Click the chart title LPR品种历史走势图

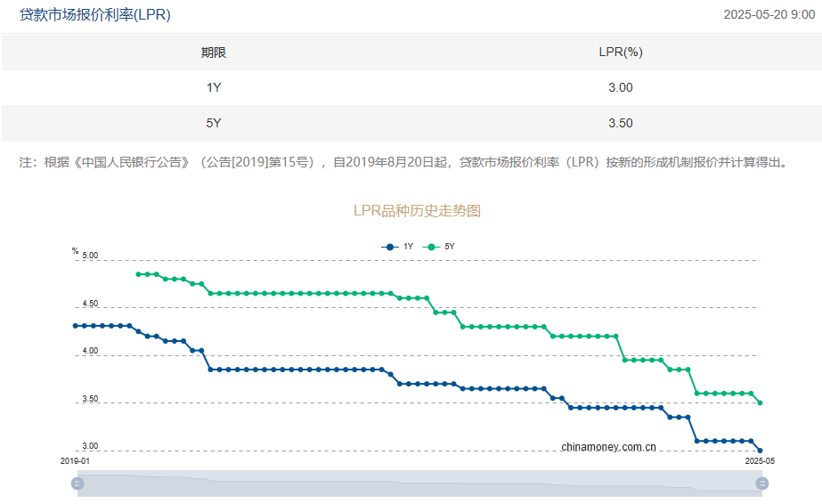pyautogui.click(x=418, y=211)
